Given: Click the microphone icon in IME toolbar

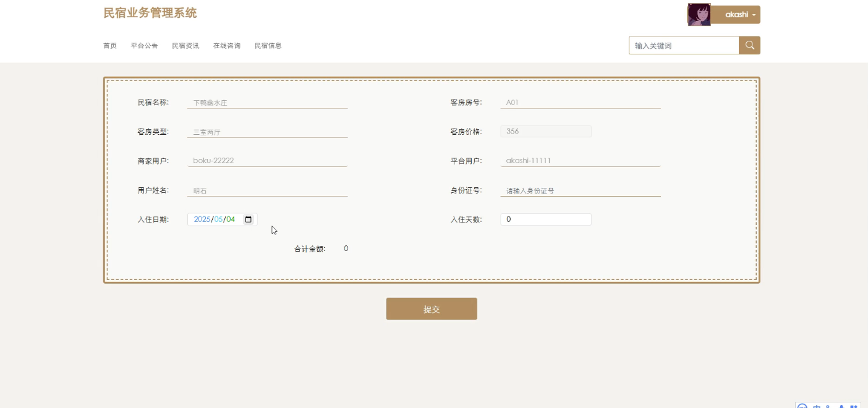Looking at the screenshot, I should point(841,407).
